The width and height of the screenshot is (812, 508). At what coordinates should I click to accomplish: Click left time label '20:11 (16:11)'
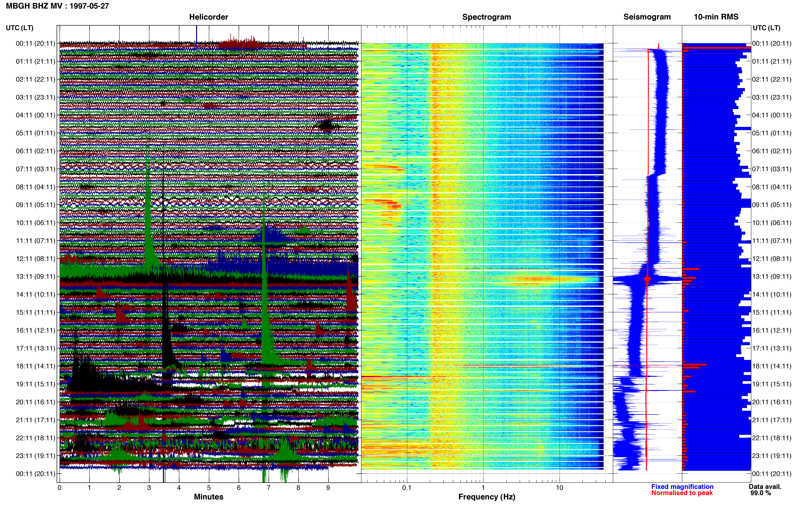pyautogui.click(x=36, y=402)
